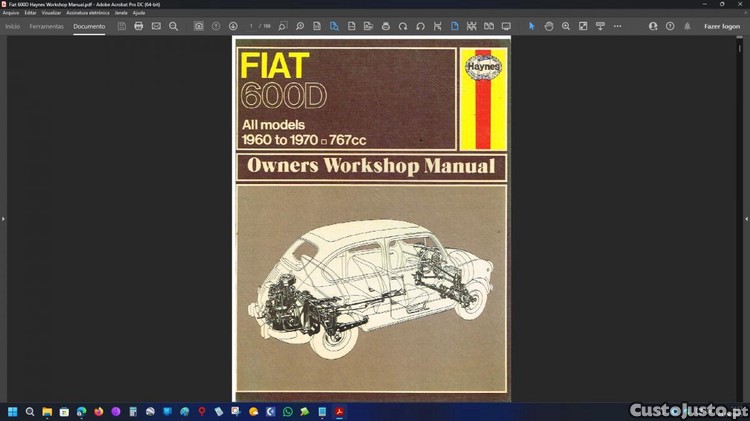Toggle single page view mode
The image size is (750, 421).
[x=454, y=26]
